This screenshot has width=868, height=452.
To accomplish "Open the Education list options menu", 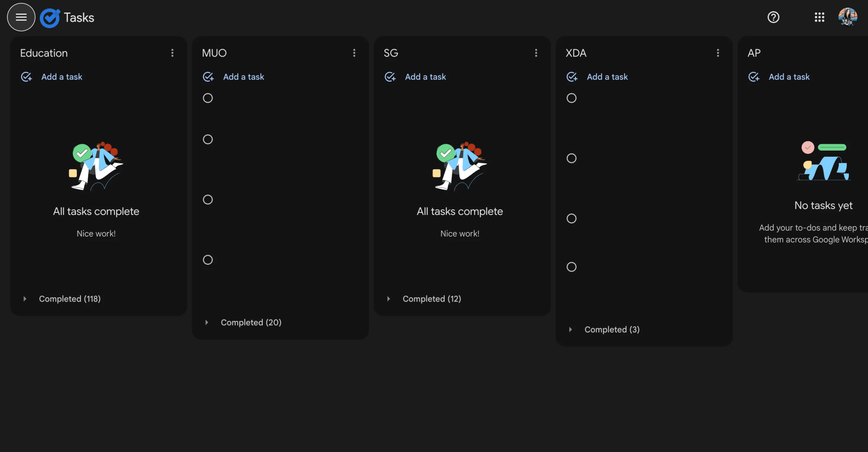I will click(172, 53).
